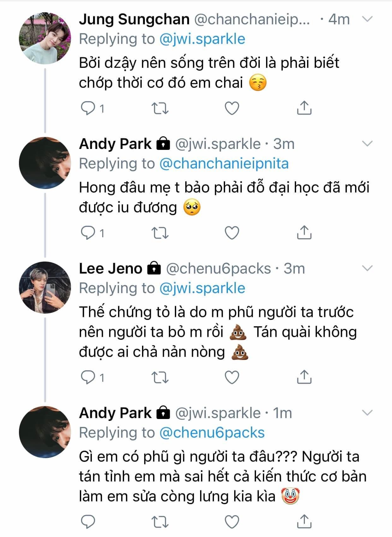The height and width of the screenshot is (537, 392).
Task: Retweet Lee Jeno's tweet
Action: pos(160,377)
